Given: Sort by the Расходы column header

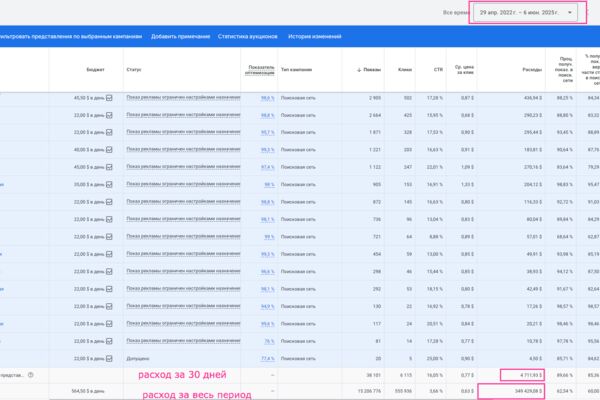Looking at the screenshot, I should click(532, 70).
